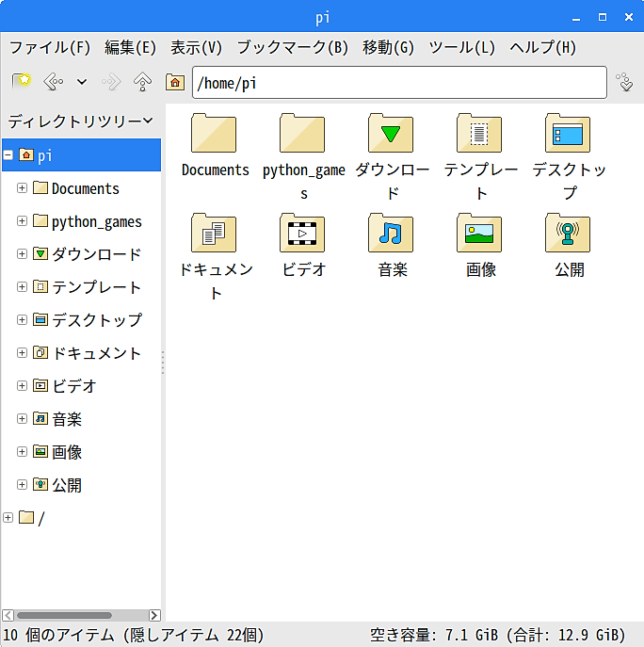The height and width of the screenshot is (647, 644).
Task: Select the デスクトップ folder icon in file view
Action: tap(568, 133)
